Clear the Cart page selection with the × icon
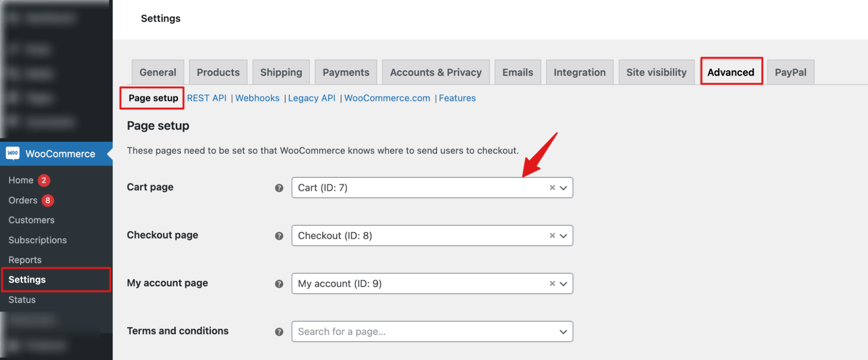 [x=552, y=188]
